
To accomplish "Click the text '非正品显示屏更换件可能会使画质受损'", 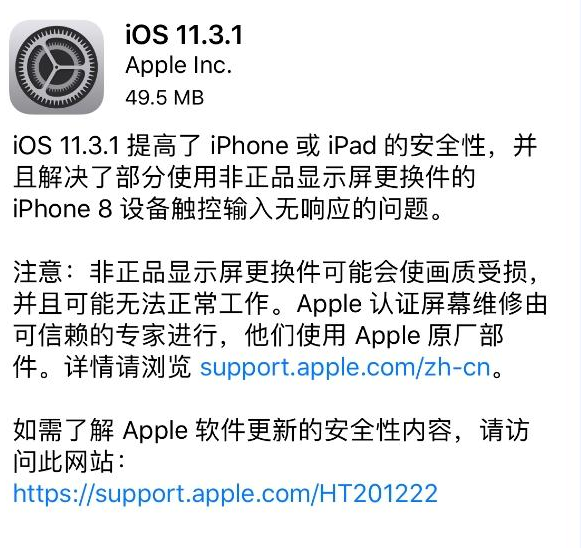I will point(308,272).
